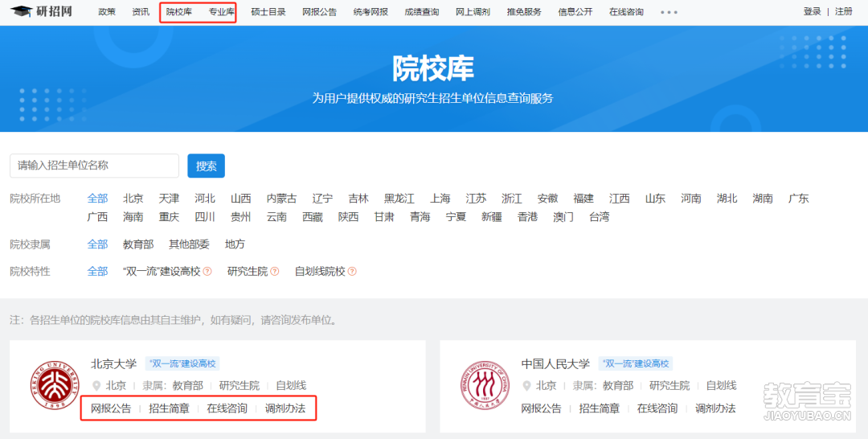The image size is (868, 439).
Task: Filter schools by 上海
Action: (x=440, y=198)
